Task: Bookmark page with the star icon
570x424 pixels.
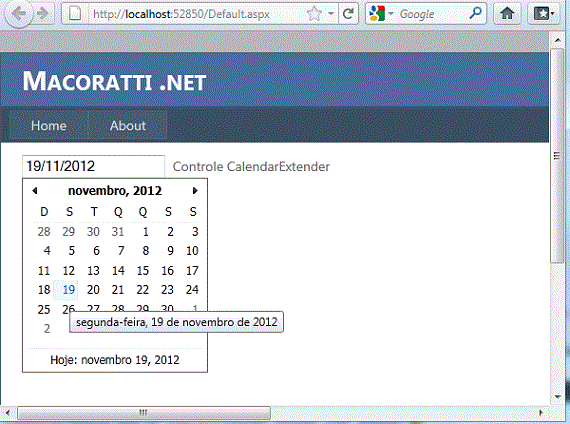Action: point(314,14)
